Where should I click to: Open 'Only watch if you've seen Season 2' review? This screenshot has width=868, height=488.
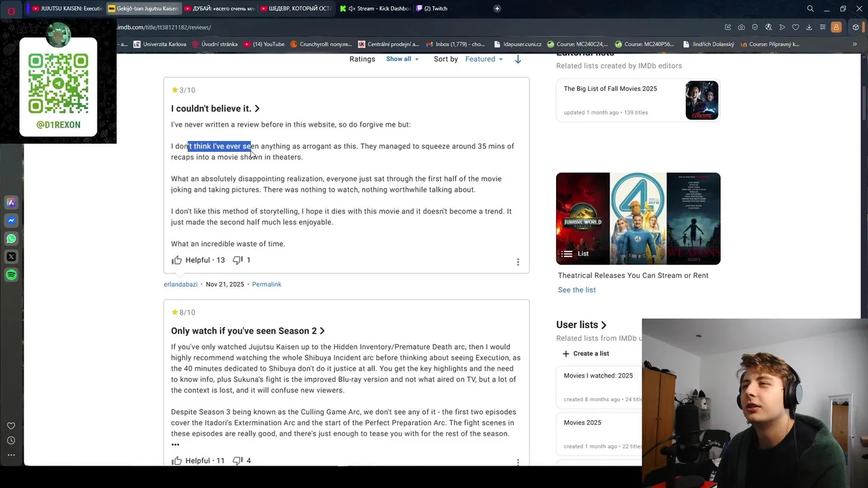pos(248,331)
